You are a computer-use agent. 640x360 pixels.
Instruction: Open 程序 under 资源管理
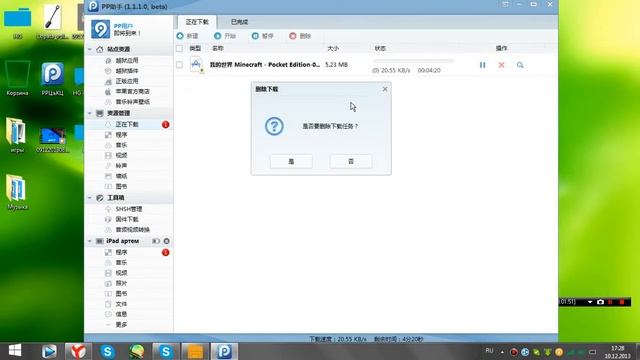tap(121, 135)
